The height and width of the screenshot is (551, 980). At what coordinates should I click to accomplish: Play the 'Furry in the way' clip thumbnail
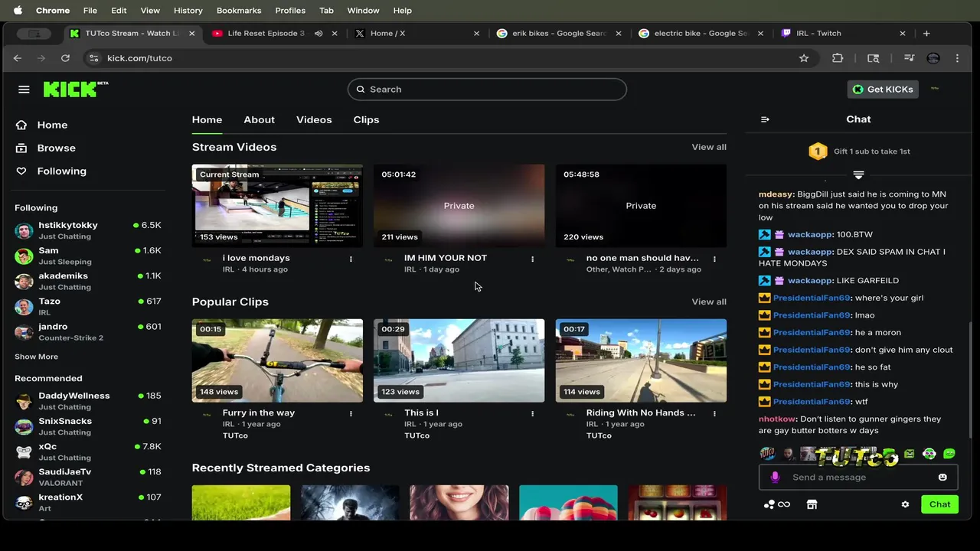277,360
